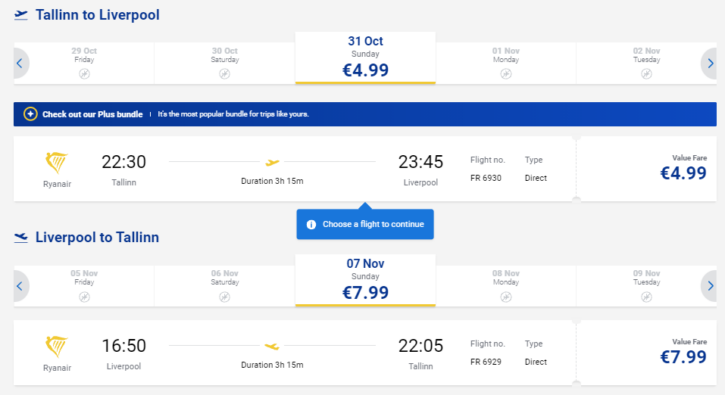The width and height of the screenshot is (725, 395).
Task: Select flight FR 6930 departing 22:30 from Tallinn
Action: [x=295, y=168]
